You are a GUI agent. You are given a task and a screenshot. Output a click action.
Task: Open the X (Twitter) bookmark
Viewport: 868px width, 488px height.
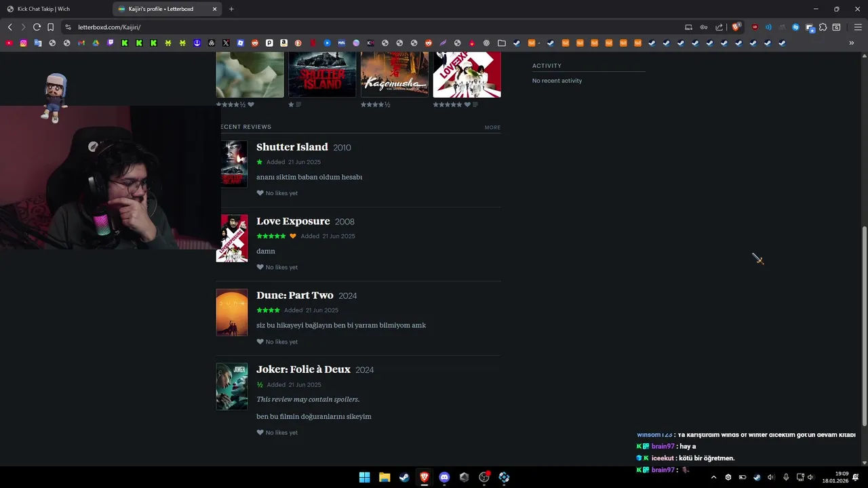pyautogui.click(x=226, y=43)
